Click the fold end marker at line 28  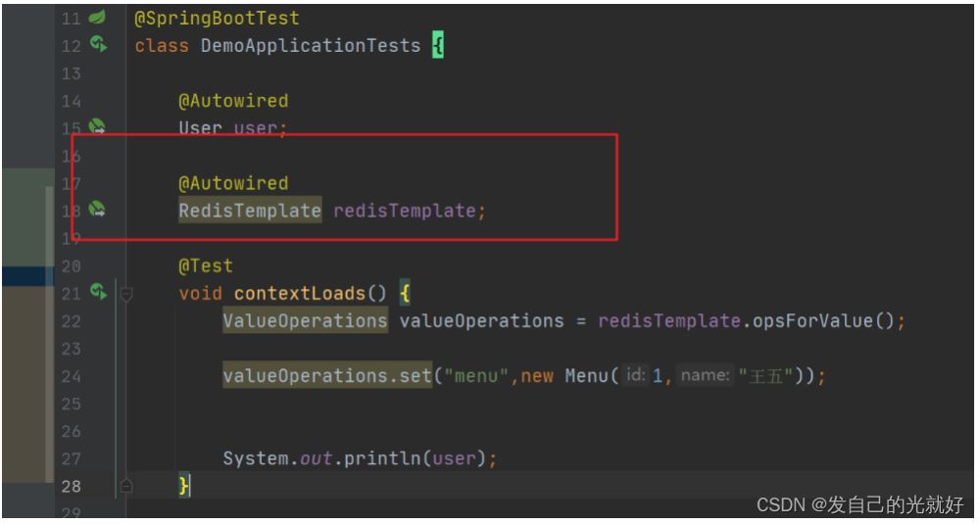(x=125, y=485)
